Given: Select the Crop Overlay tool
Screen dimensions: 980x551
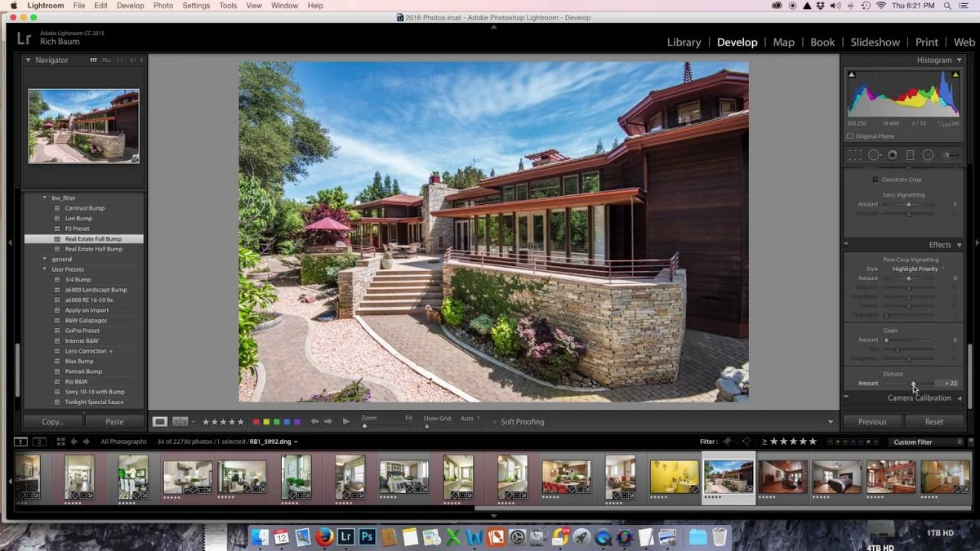Looking at the screenshot, I should click(855, 154).
